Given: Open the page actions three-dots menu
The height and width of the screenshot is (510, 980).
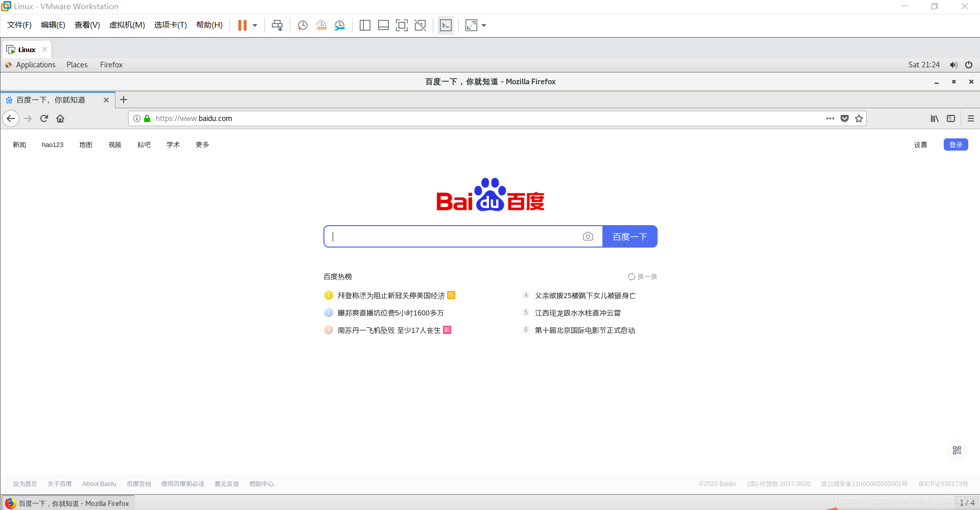Looking at the screenshot, I should click(830, 118).
